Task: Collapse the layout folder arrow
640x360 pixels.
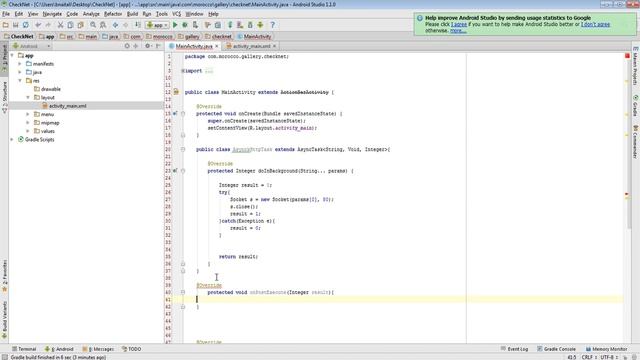Action: 28,97
